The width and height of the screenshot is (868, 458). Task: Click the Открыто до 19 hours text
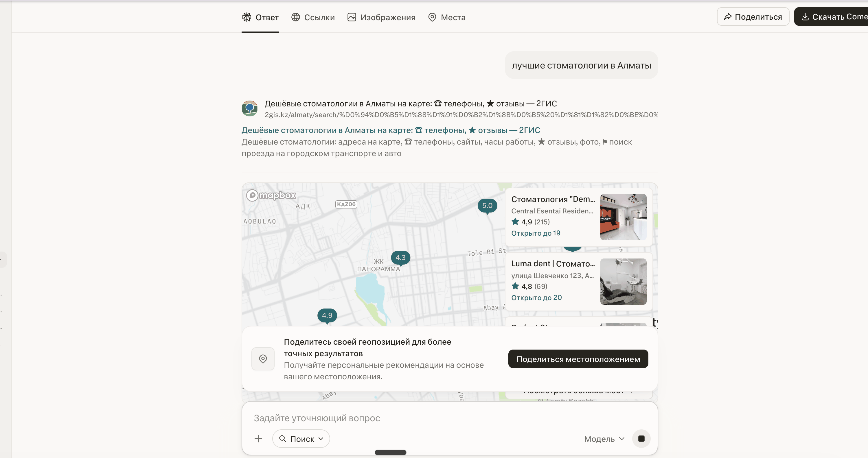536,233
